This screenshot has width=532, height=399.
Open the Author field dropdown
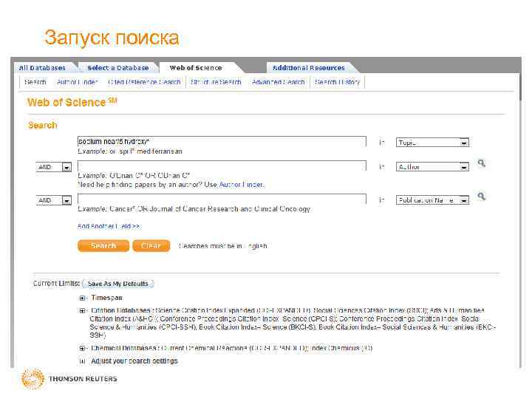pos(432,167)
